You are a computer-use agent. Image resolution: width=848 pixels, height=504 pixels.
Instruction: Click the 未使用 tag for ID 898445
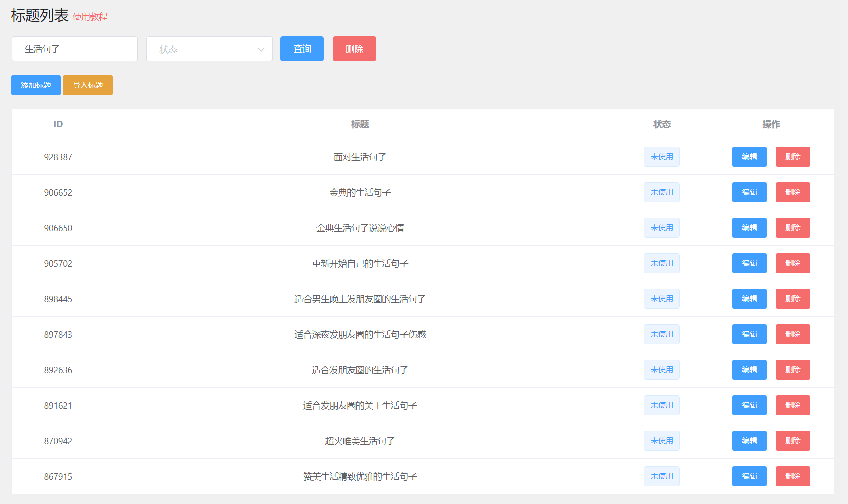point(662,299)
